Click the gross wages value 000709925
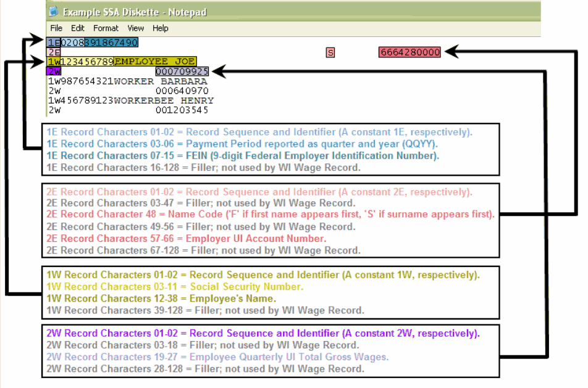The width and height of the screenshot is (588, 388). pyautogui.click(x=182, y=72)
